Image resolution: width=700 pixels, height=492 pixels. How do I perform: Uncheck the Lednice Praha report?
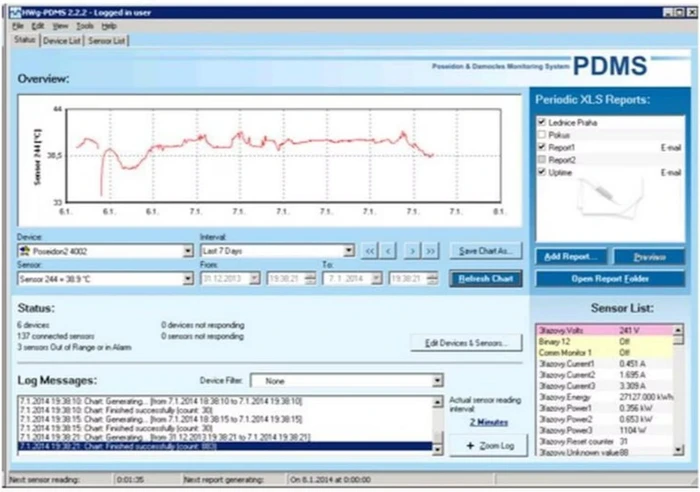click(x=541, y=122)
